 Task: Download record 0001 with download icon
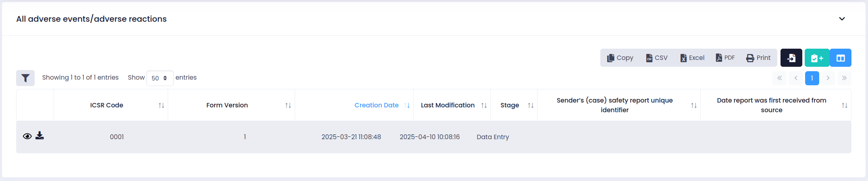(x=40, y=136)
